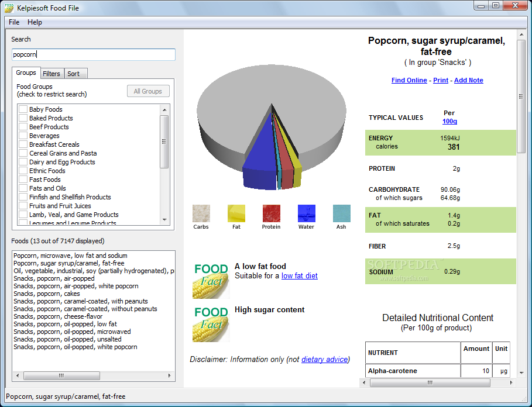Viewport: 532px width, 407px height.
Task: Select Snacks, popcorn, oil-popped, low fat
Action: [x=65, y=324]
